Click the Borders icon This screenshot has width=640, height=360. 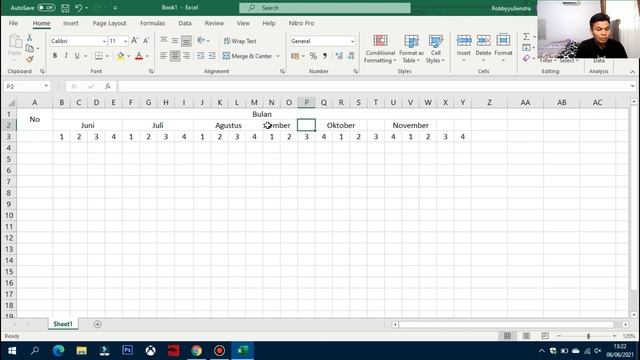pos(99,56)
